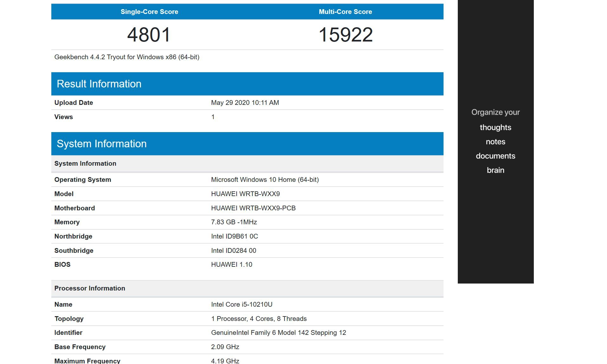Click the Views count value 1
This screenshot has height=364, width=607.
(213, 117)
